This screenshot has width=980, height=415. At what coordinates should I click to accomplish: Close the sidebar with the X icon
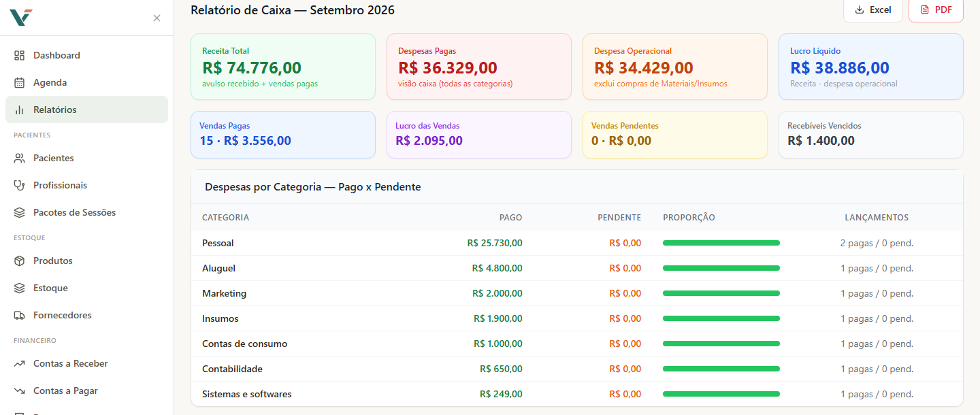pyautogui.click(x=157, y=18)
